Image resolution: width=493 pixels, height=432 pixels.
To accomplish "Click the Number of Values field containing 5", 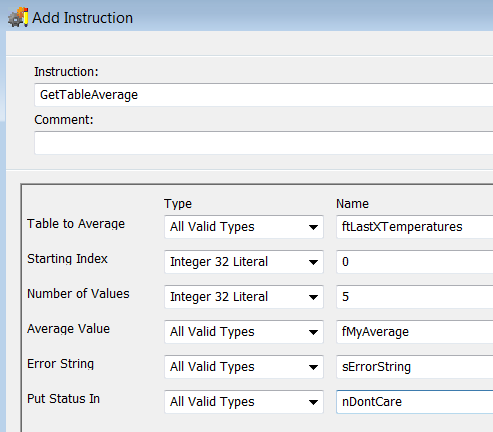I will click(415, 297).
